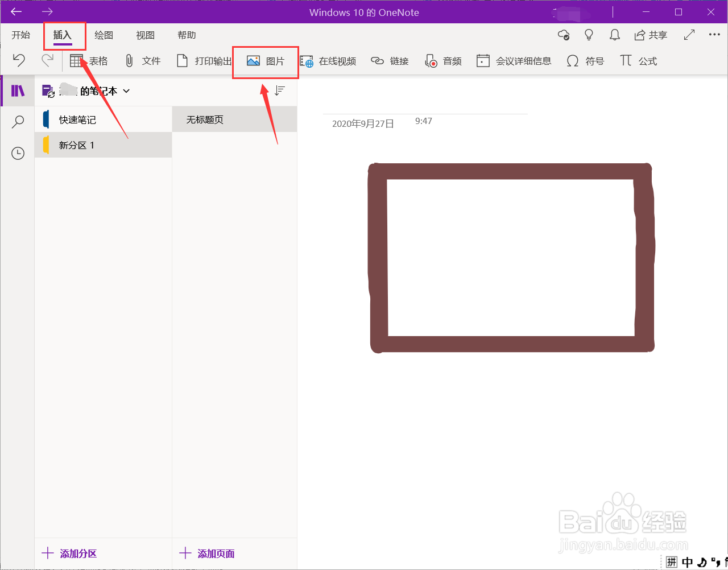Image resolution: width=728 pixels, height=570 pixels.
Task: Click the moon-shaped half/full-width IME icon
Action: (x=702, y=562)
